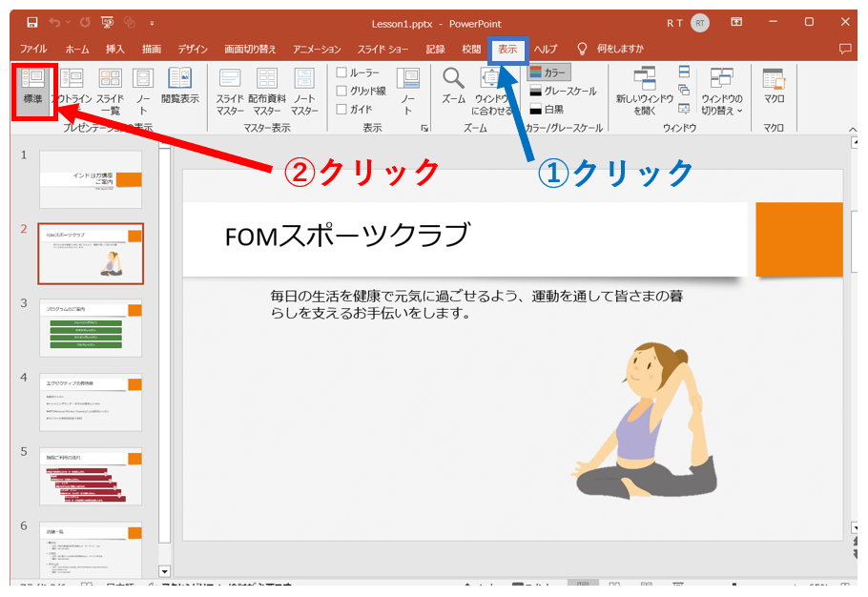Click the Undo arrow icon
Image resolution: width=868 pixels, height=597 pixels.
[54, 23]
